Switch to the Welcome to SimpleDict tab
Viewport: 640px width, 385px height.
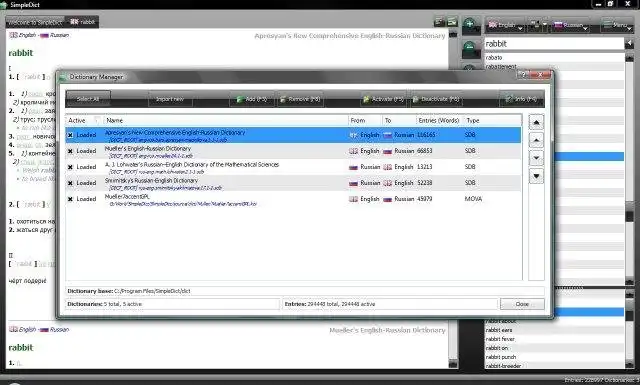point(36,22)
